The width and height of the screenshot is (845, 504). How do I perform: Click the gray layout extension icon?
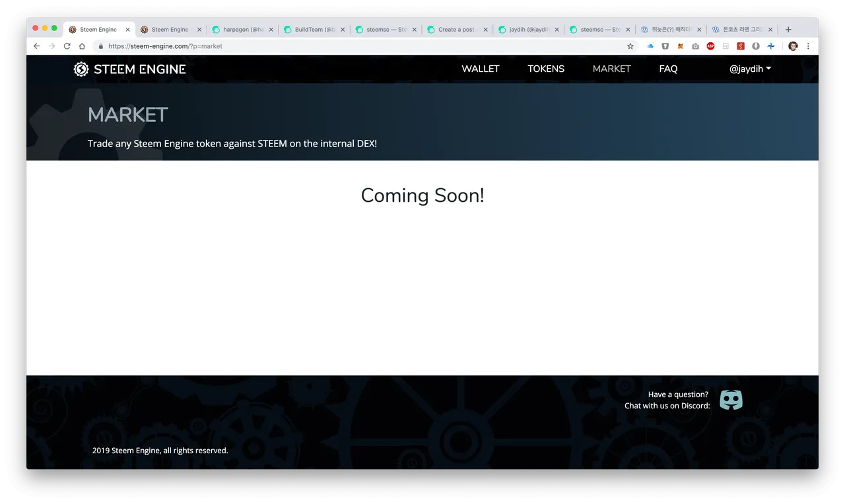[726, 46]
